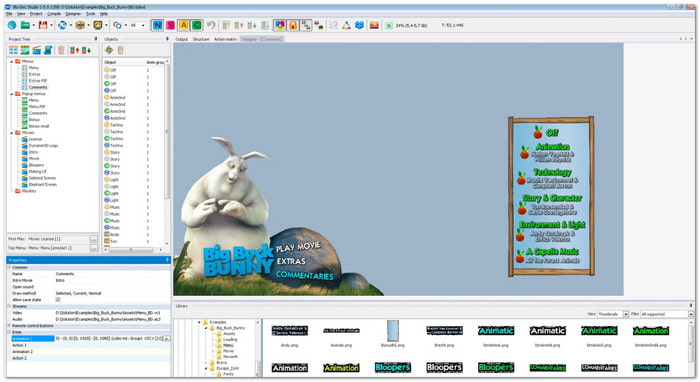Click the add popup menu icon in Project Tree
Image resolution: width=700 pixels, height=382 pixels.
pos(25,50)
